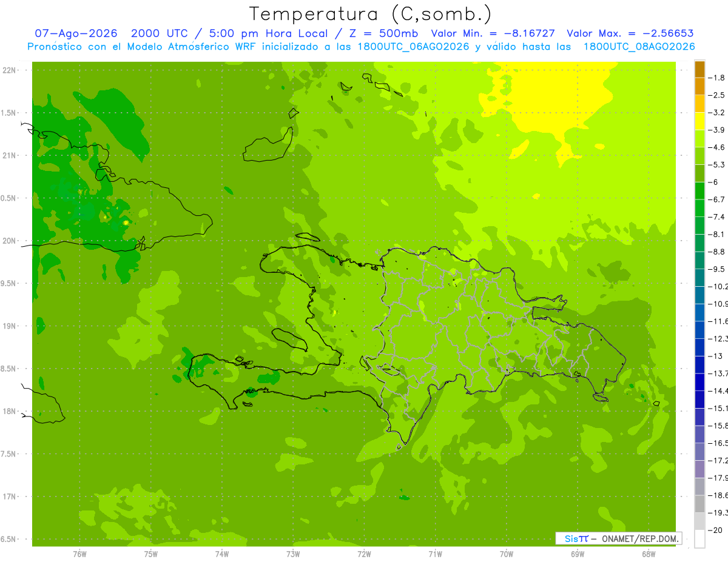Click the '-9.5' legend value
Viewport: 728px width, 562px height.
click(x=718, y=269)
